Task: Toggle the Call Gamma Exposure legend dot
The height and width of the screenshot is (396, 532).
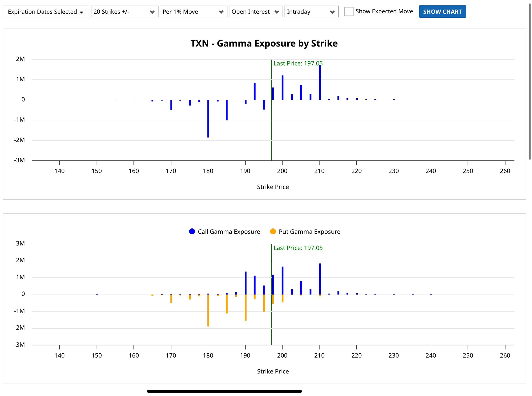Action: point(192,231)
